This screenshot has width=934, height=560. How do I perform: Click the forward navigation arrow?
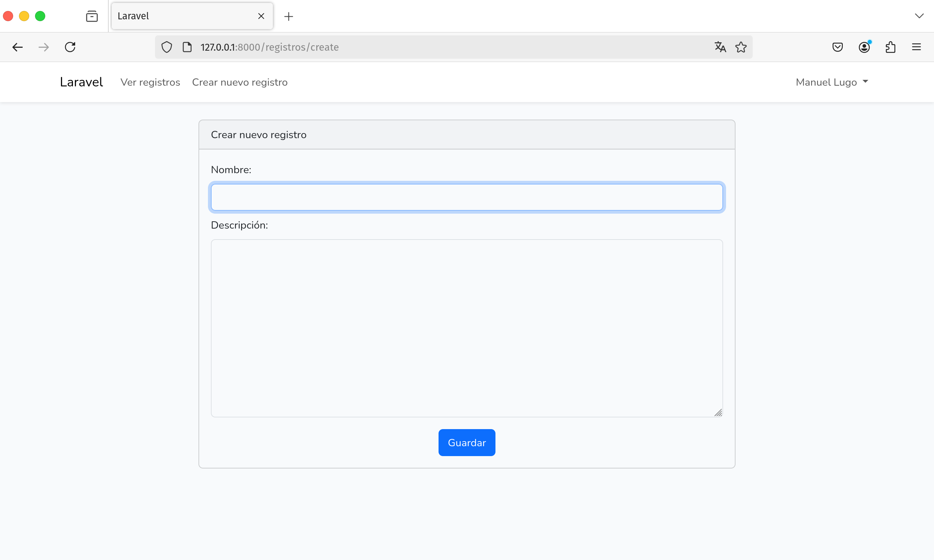[44, 47]
